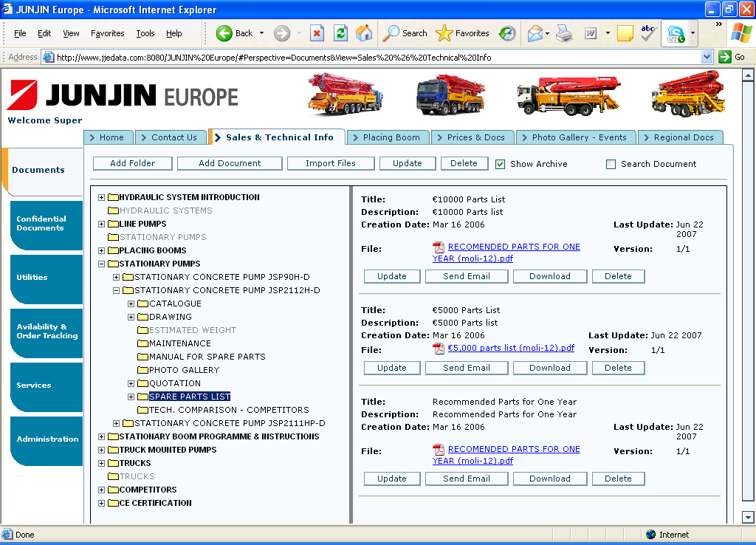Viewport: 756px width, 545px height.
Task: Open the Mail toolbar icon
Action: coord(535,33)
